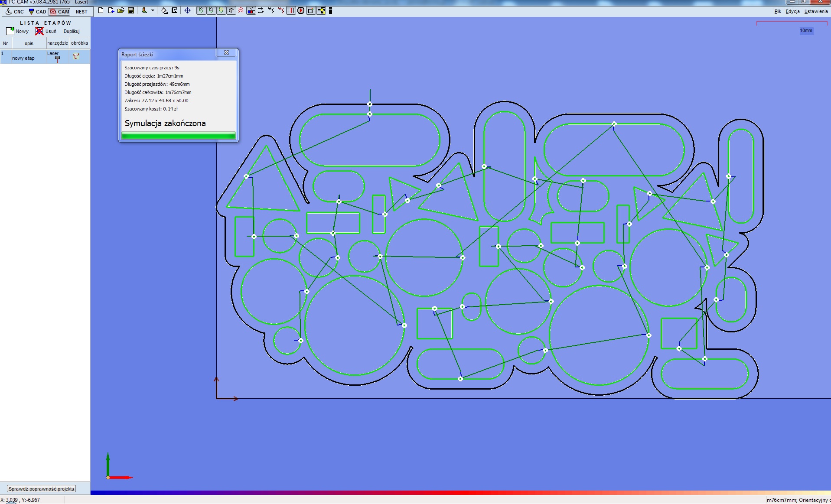Click the X, Y coordinates readout in status bar
This screenshot has height=504, width=831.
pyautogui.click(x=20, y=500)
